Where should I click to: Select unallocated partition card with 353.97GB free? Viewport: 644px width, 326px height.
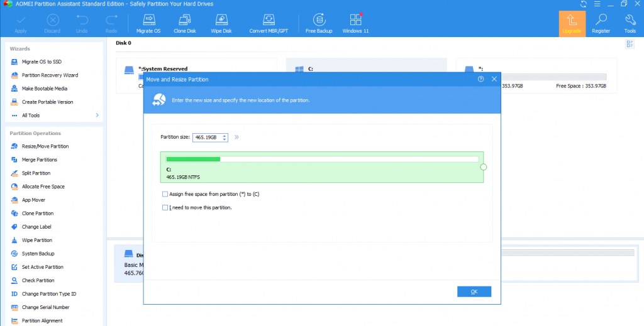(536, 75)
